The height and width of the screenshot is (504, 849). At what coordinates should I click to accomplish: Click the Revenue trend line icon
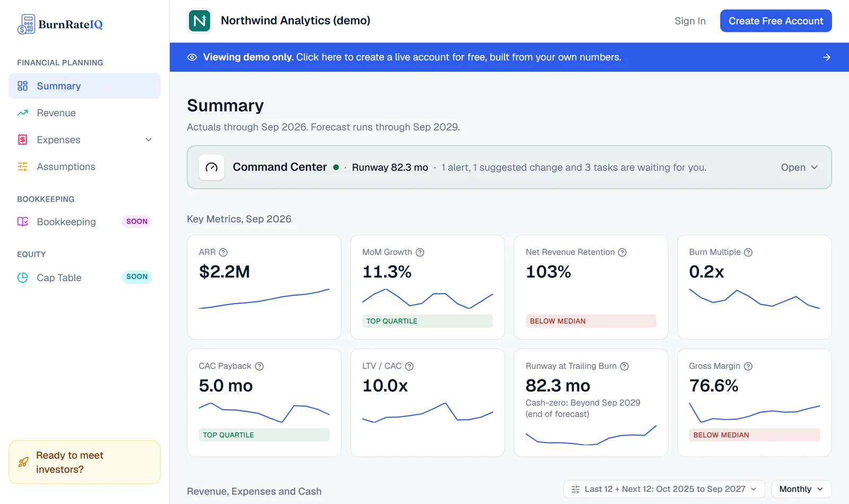23,113
